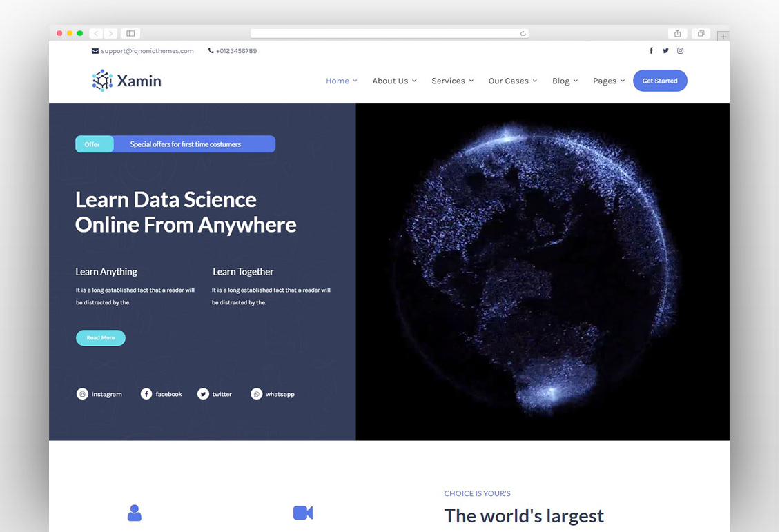Expand the Blog dropdown chevron
Viewport: 780px width, 532px height.
click(x=576, y=81)
